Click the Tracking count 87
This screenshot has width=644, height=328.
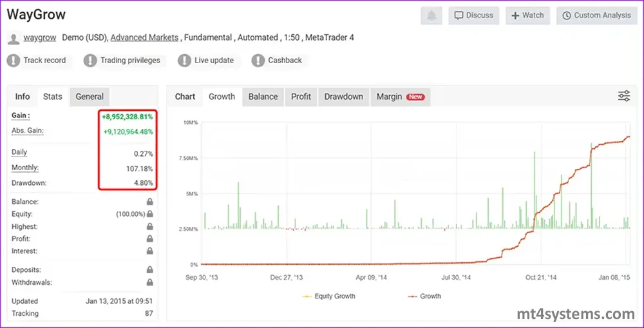(149, 313)
